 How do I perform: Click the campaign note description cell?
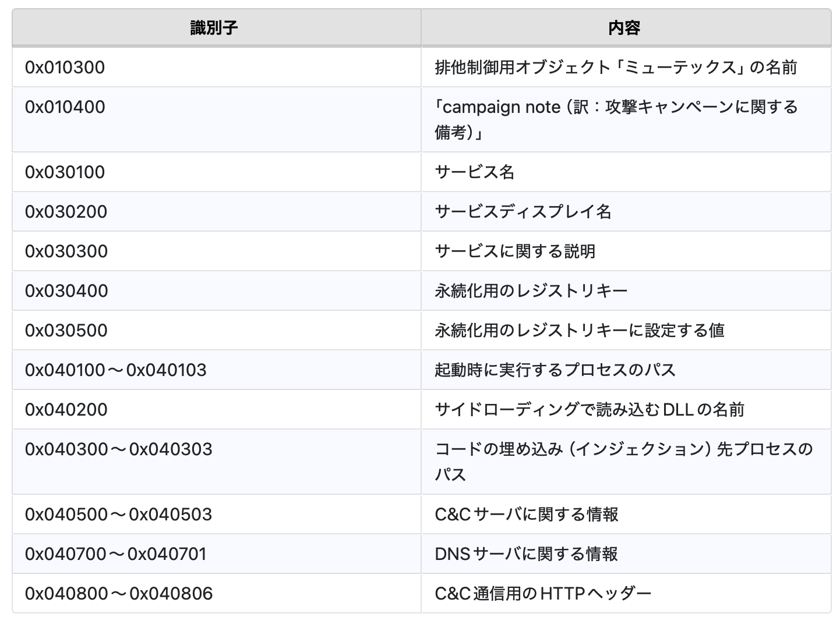pyautogui.click(x=616, y=119)
